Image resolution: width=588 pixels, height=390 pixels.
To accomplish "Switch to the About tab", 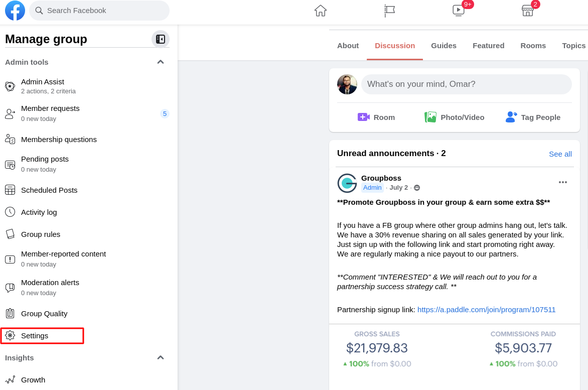I will 348,46.
